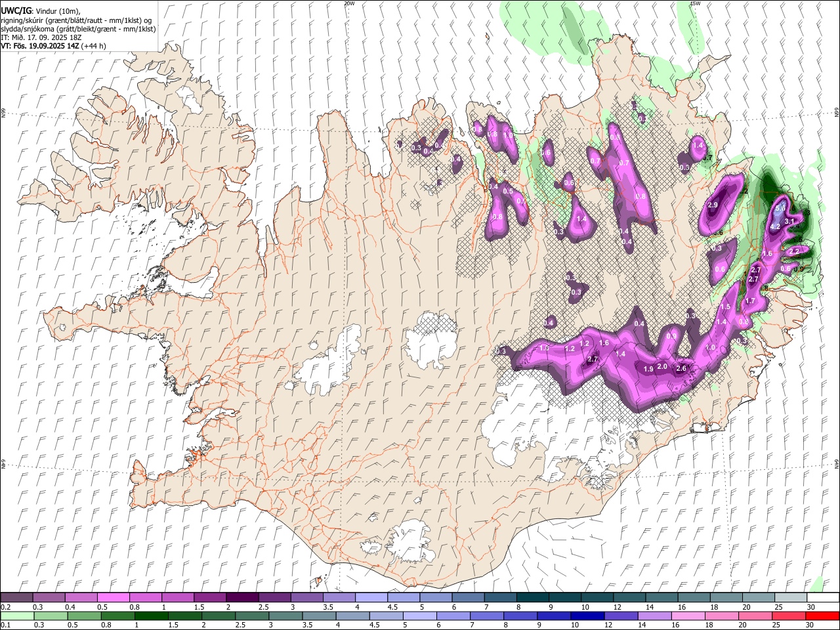
Task: Click the 2.2 precipitation value on the map
Action: [x=794, y=251]
